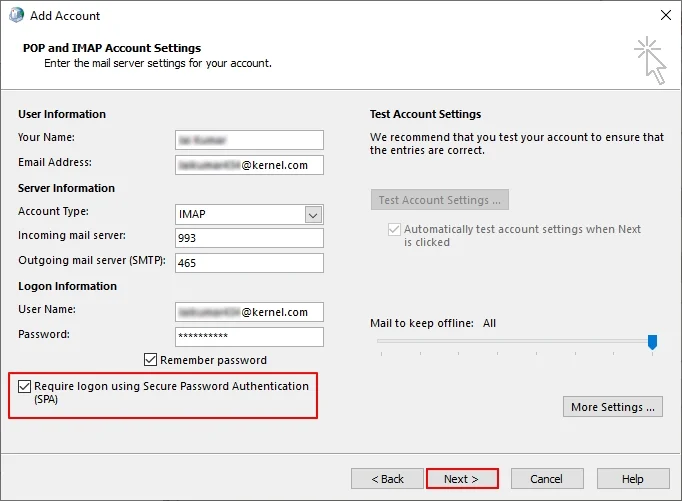
Task: Click the Incoming mail server field showing 993
Action: coord(249,238)
